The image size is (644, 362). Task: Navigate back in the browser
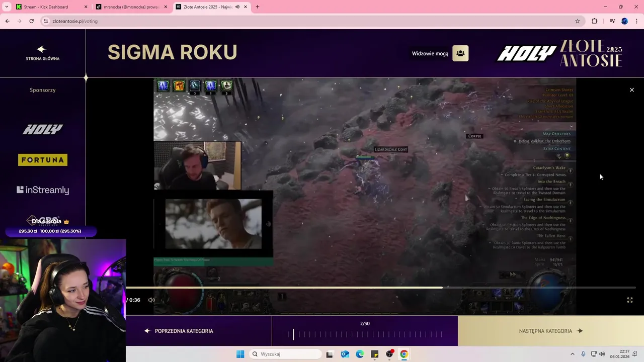[x=8, y=21]
